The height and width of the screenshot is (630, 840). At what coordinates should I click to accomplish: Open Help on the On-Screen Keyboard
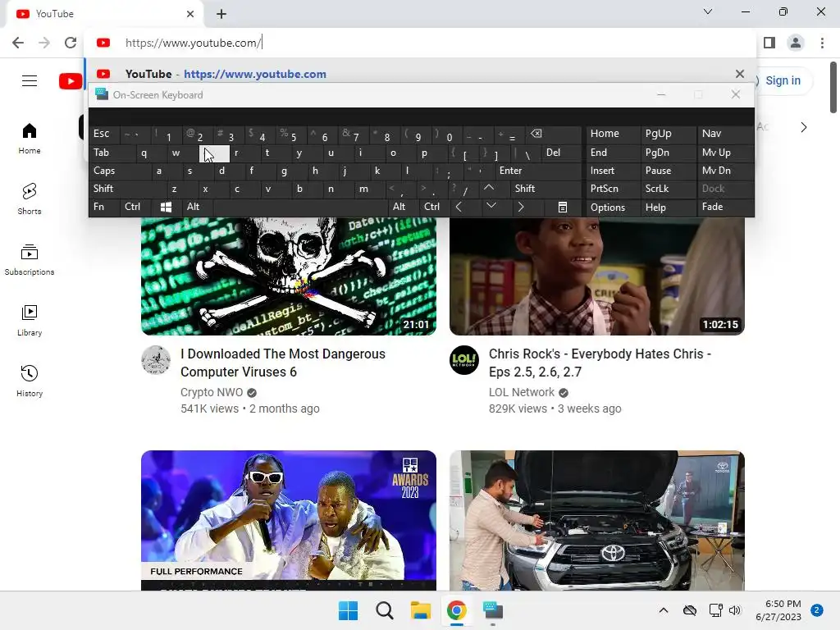(668, 207)
